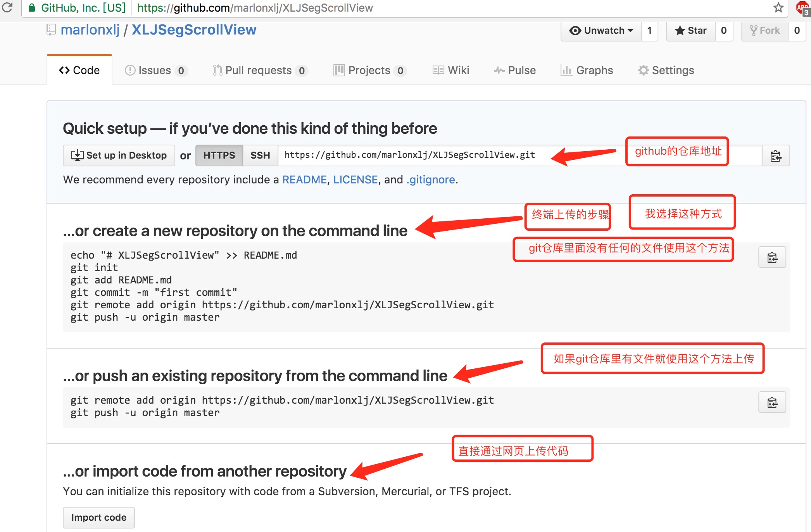Open the README recommendation link
Screen dimensions: 811x532
(x=304, y=180)
